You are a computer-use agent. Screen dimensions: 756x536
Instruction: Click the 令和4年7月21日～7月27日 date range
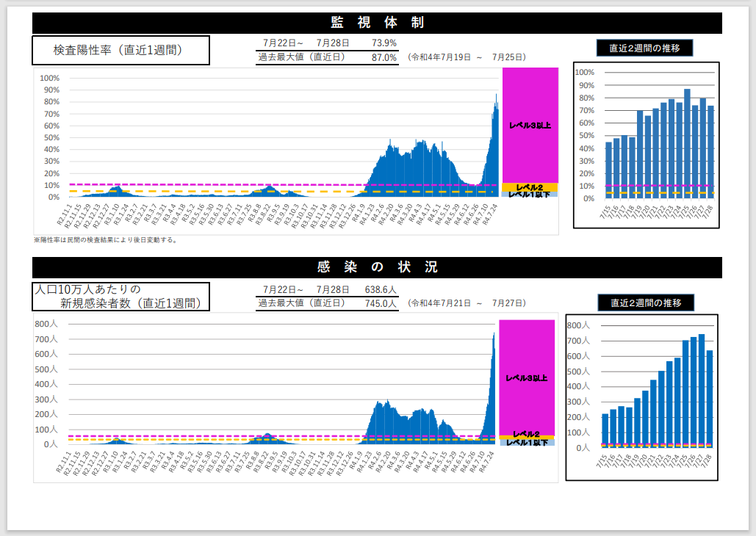pos(467,303)
